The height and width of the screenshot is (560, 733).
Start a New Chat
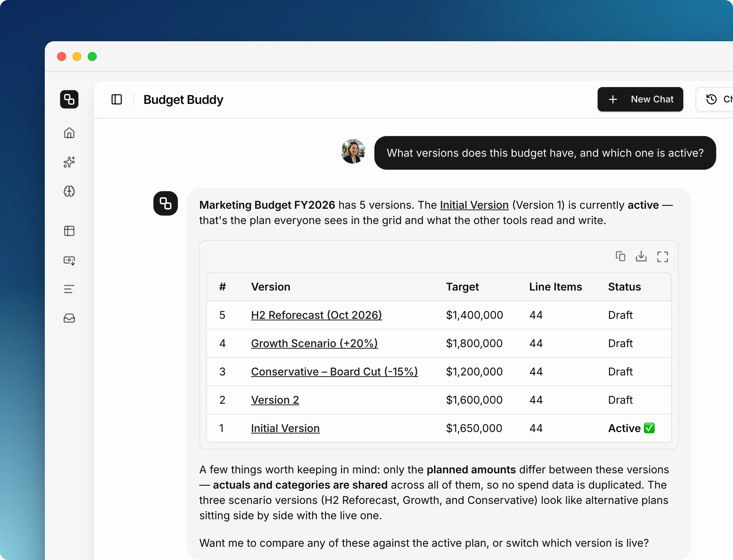pyautogui.click(x=640, y=99)
